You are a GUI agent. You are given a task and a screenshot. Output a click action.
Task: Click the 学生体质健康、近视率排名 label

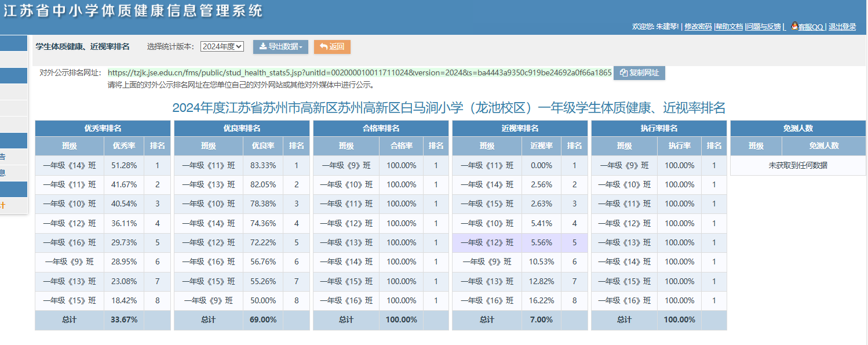point(82,46)
